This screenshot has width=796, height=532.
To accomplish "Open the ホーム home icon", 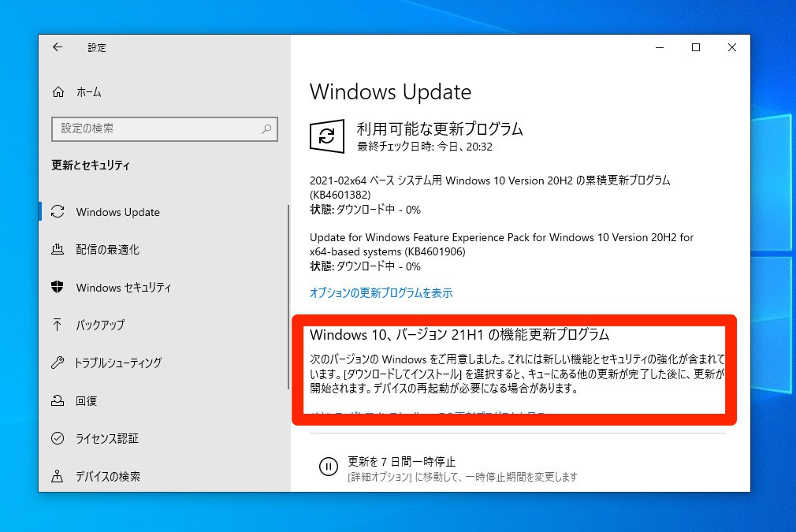I will [58, 92].
